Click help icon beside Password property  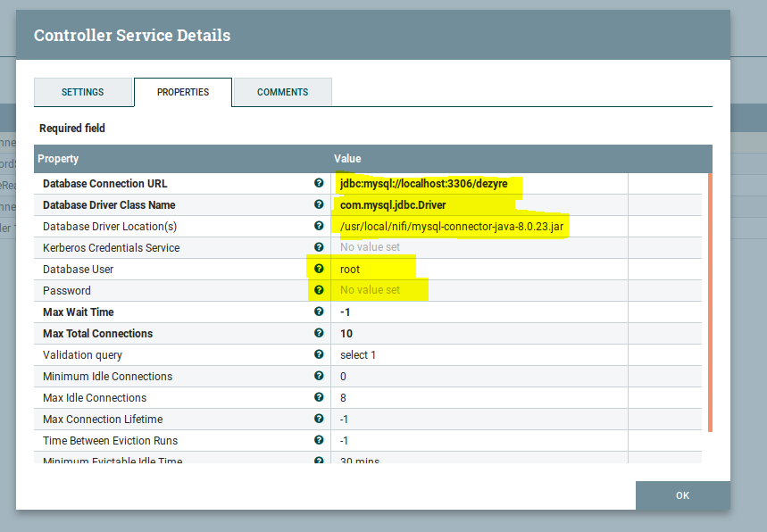(x=319, y=290)
